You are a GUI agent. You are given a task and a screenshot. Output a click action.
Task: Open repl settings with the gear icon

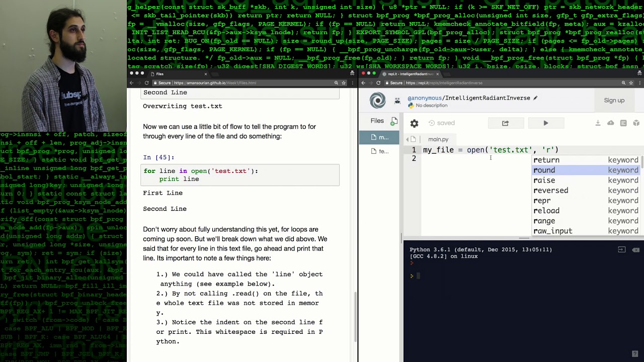click(x=414, y=123)
